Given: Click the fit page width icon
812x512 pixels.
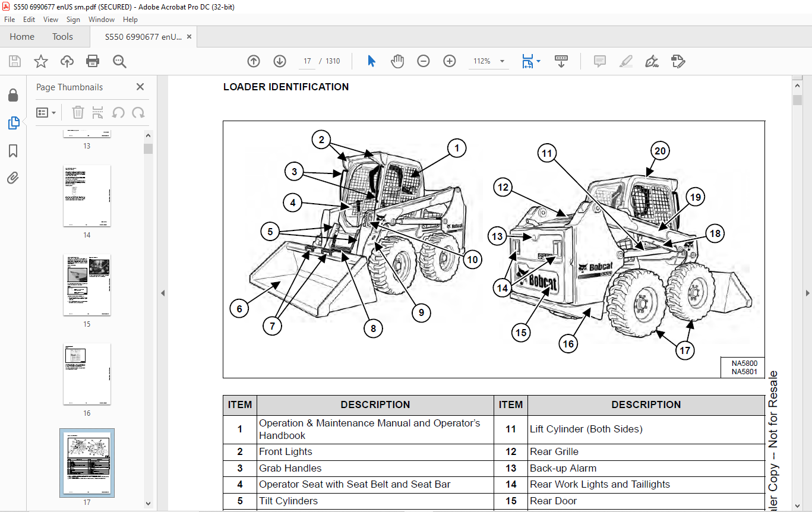Looking at the screenshot, I should pos(527,61).
